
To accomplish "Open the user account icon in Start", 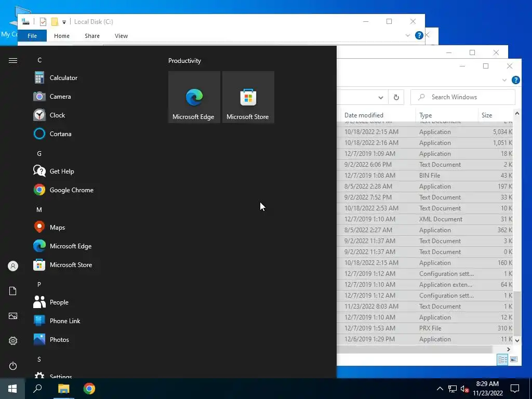I will click(13, 266).
